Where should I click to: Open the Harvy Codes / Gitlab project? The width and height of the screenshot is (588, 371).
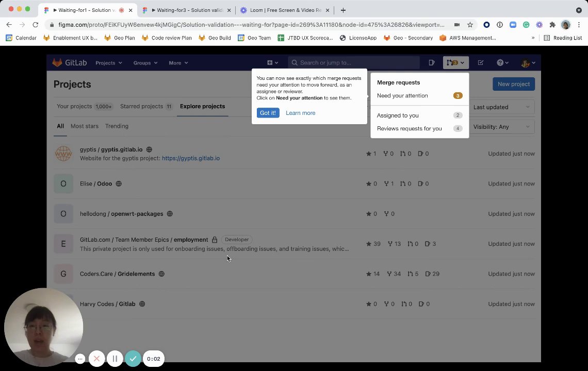click(x=108, y=304)
